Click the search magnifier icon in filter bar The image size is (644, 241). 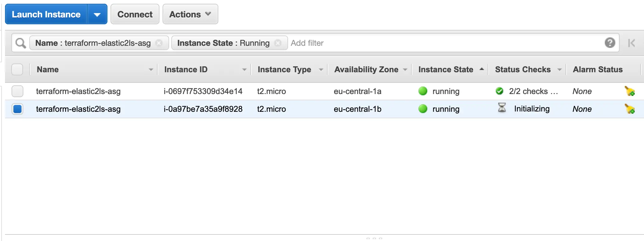21,43
